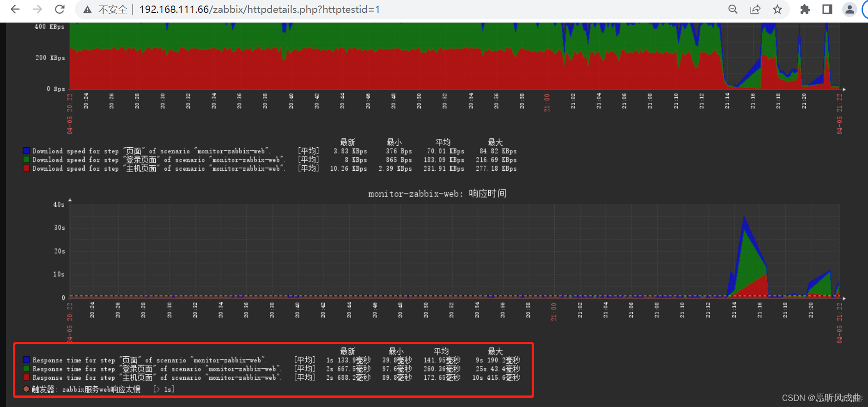The height and width of the screenshot is (407, 868).
Task: Click the 10s 415.6毫秒 max response value
Action: point(496,377)
